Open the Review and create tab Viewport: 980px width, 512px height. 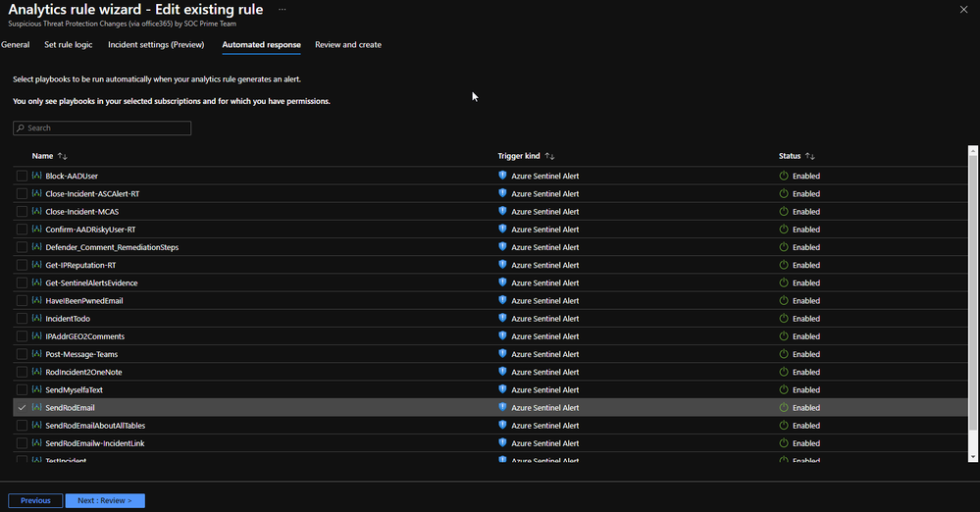tap(348, 45)
